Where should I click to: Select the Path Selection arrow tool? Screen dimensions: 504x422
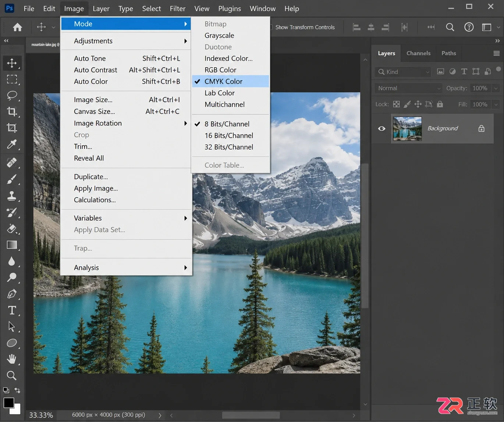(x=12, y=326)
